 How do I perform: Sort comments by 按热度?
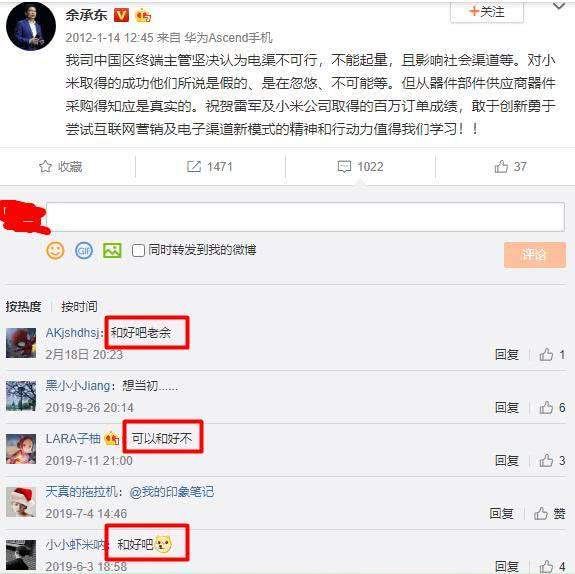click(23, 307)
